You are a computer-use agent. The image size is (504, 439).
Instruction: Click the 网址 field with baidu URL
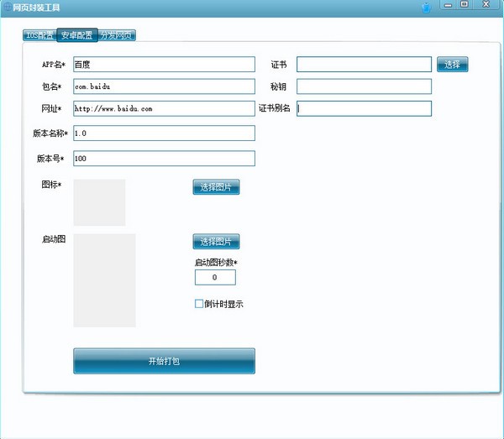point(165,108)
